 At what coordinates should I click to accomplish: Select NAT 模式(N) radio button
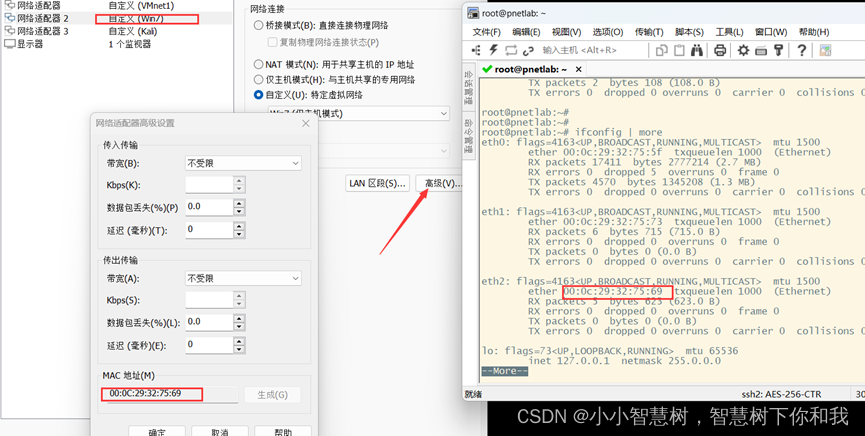pos(258,65)
